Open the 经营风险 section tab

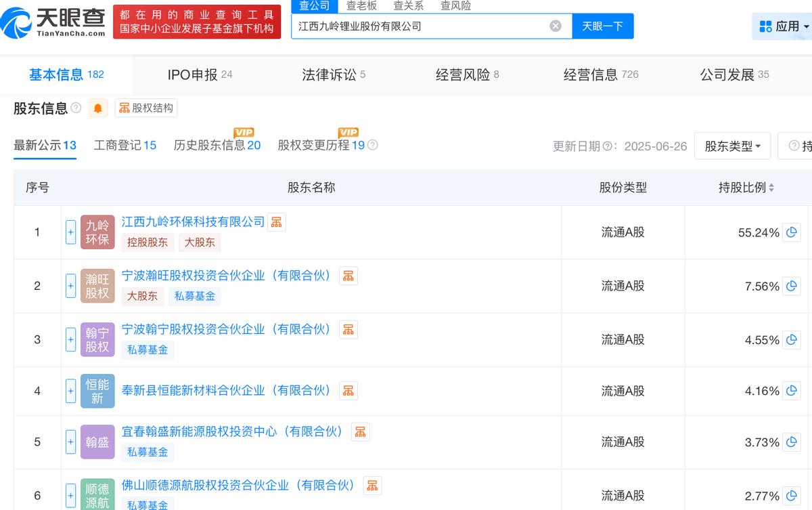467,75
